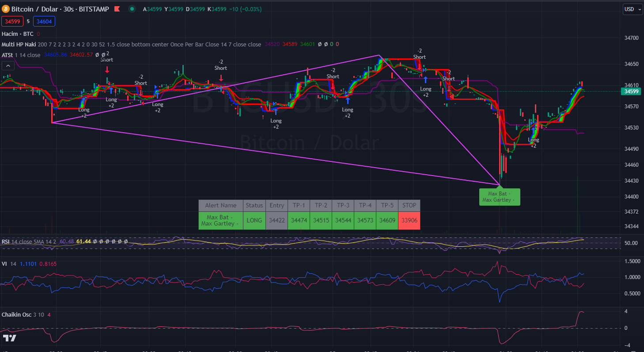
Task: Click the red STOP value 33906 cell
Action: click(x=409, y=220)
